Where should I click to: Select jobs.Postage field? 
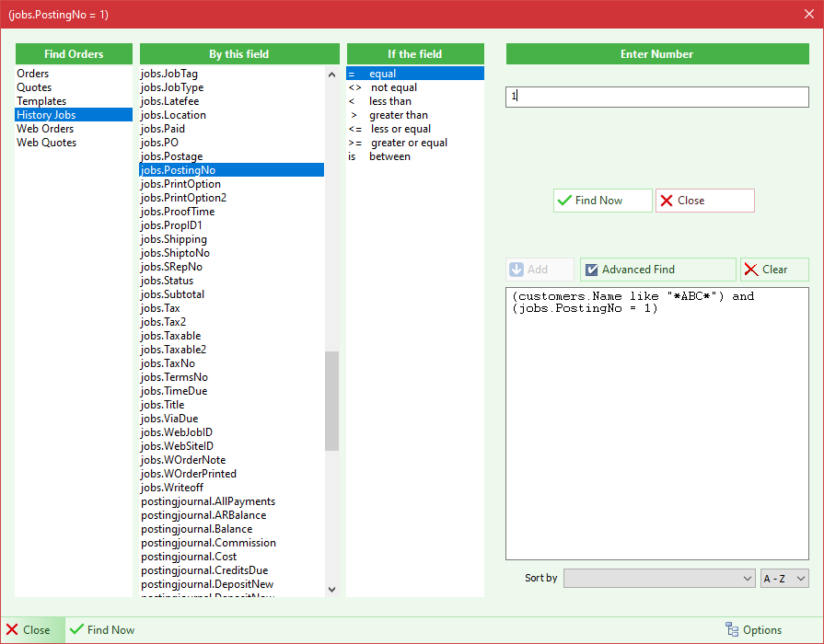click(232, 156)
